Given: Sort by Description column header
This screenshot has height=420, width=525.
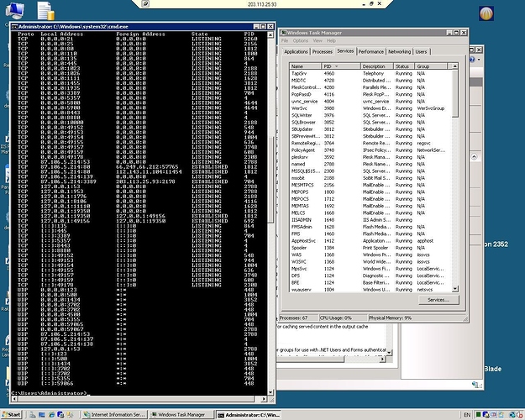Looking at the screenshot, I should point(376,66).
